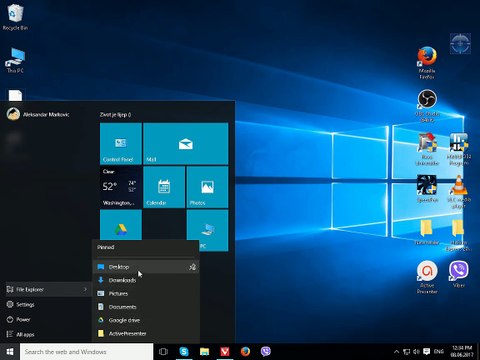Open the VLC media player desktop shortcut
Image resolution: width=480 pixels, height=360 pixels.
pos(459,191)
